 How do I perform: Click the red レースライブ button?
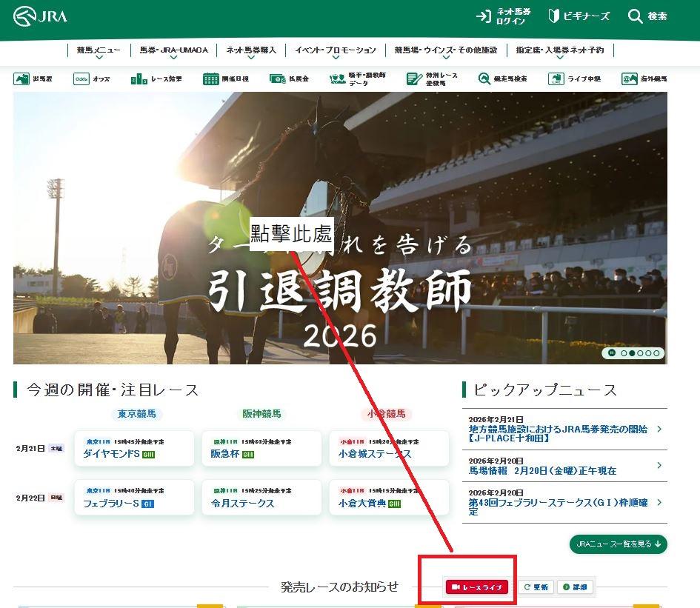click(477, 587)
